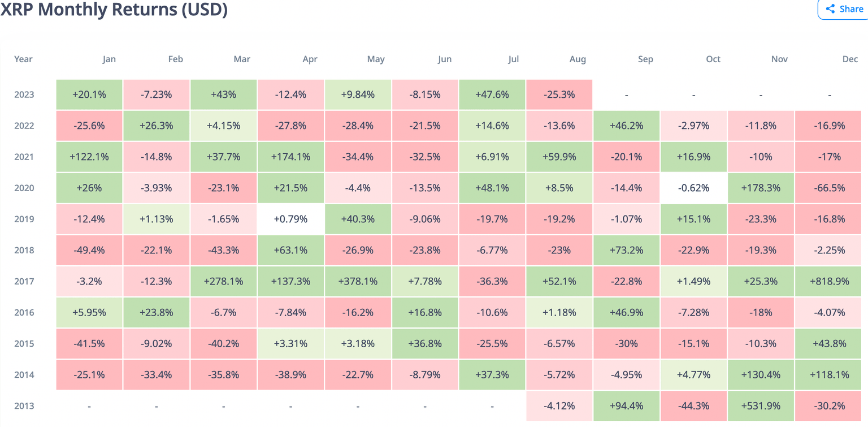Select the Jul column header
This screenshot has width=868, height=427.
click(x=513, y=59)
